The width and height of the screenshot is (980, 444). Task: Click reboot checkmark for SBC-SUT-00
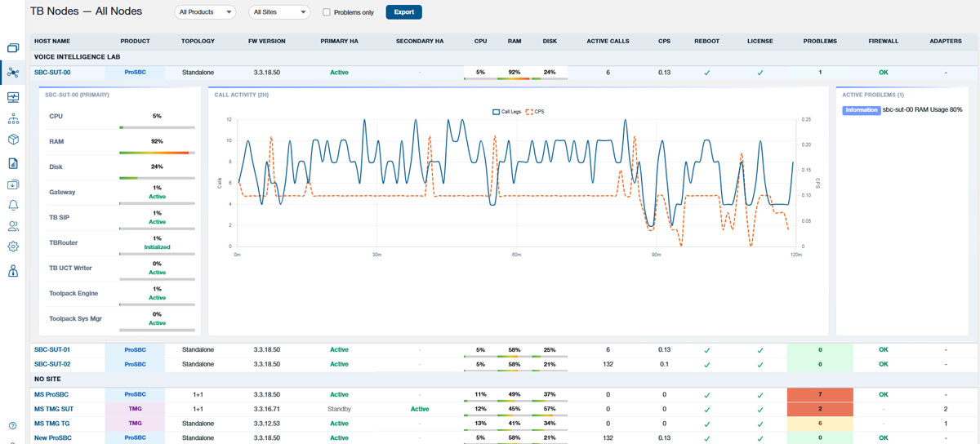point(707,73)
